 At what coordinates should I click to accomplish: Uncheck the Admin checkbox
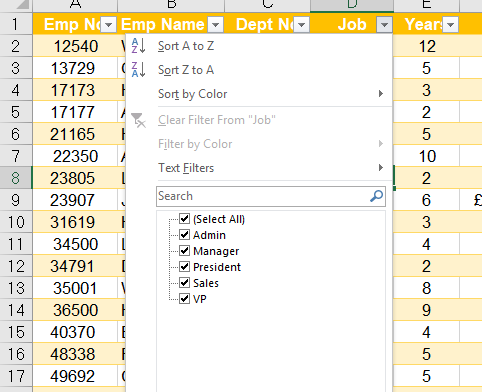tap(184, 235)
